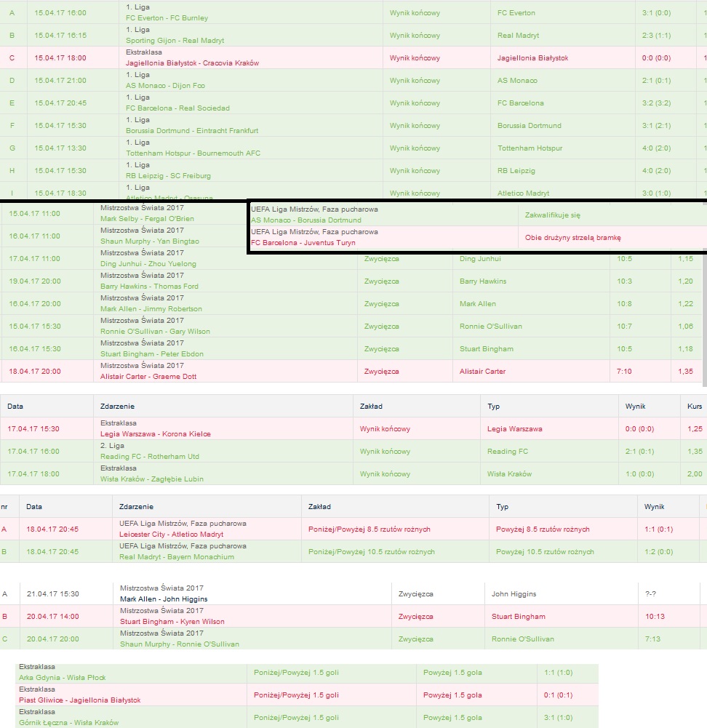This screenshot has width=707, height=728.
Task: Click the result 2:3 (1:1)
Action: [x=656, y=36]
